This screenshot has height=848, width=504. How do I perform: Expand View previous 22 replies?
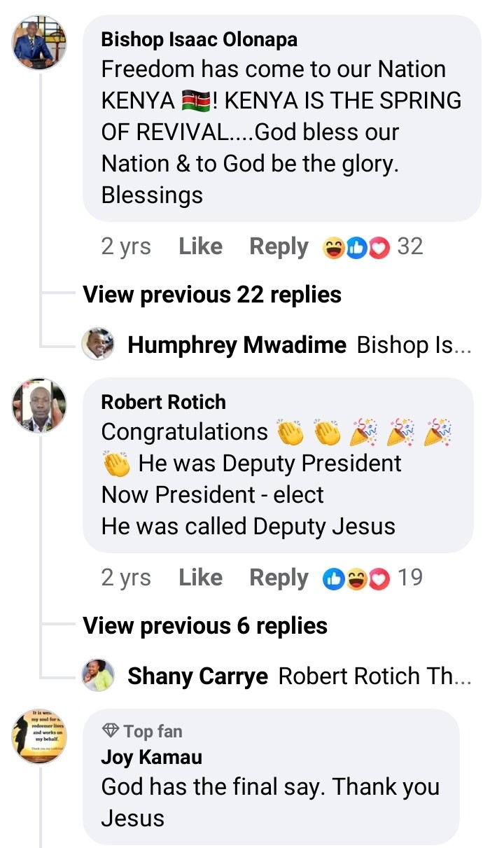212,295
